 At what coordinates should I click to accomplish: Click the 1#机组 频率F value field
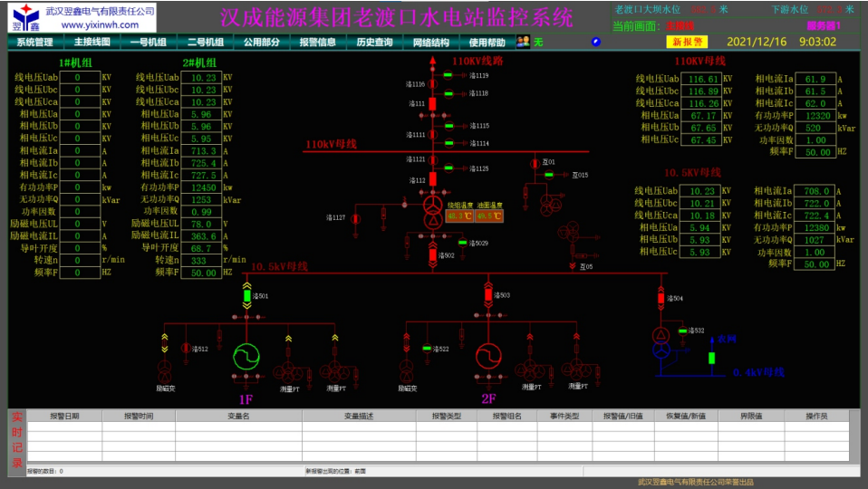pos(80,273)
